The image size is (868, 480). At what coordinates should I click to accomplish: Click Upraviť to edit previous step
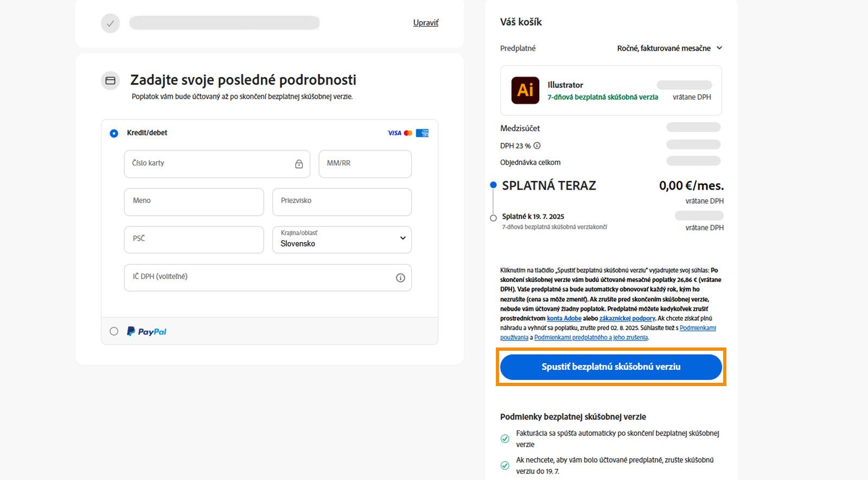coord(425,23)
